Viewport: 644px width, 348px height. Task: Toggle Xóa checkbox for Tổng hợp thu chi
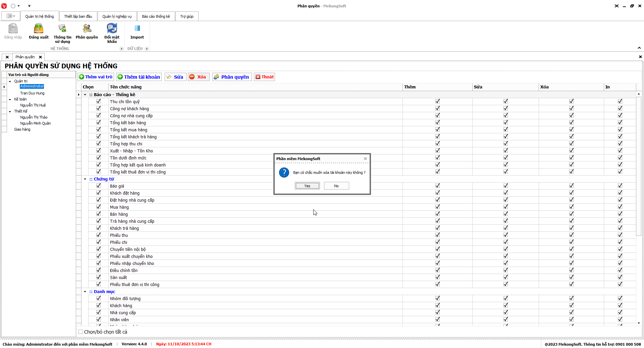572,143
